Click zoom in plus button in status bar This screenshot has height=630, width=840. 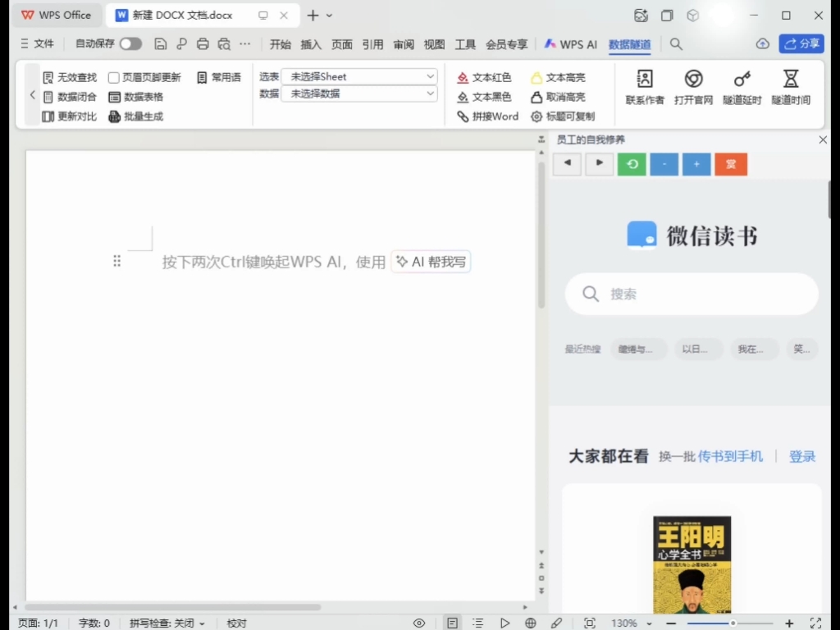click(x=789, y=623)
